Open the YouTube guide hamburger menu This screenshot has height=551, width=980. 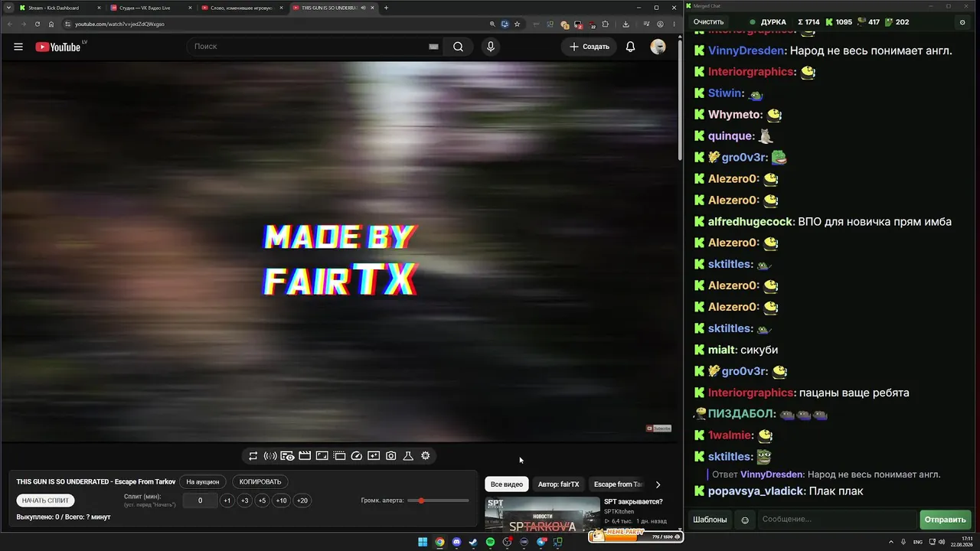[18, 47]
